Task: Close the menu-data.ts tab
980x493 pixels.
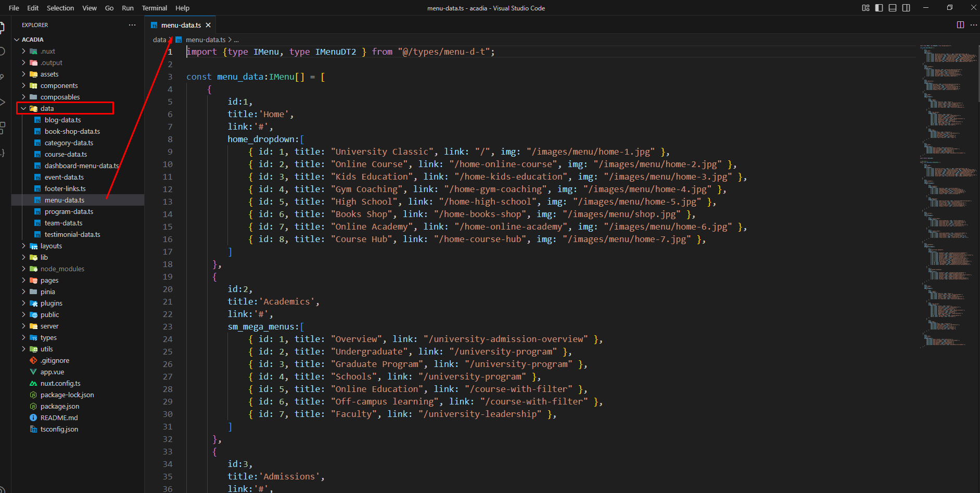Action: point(208,25)
